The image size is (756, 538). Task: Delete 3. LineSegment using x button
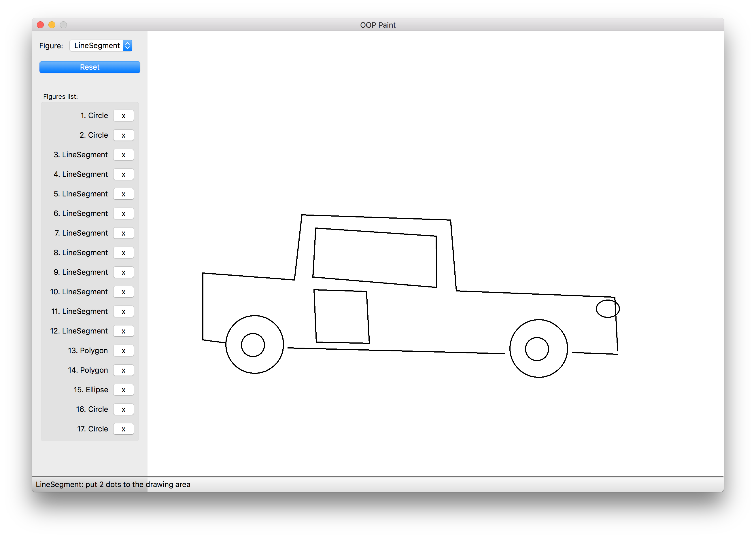click(x=123, y=155)
